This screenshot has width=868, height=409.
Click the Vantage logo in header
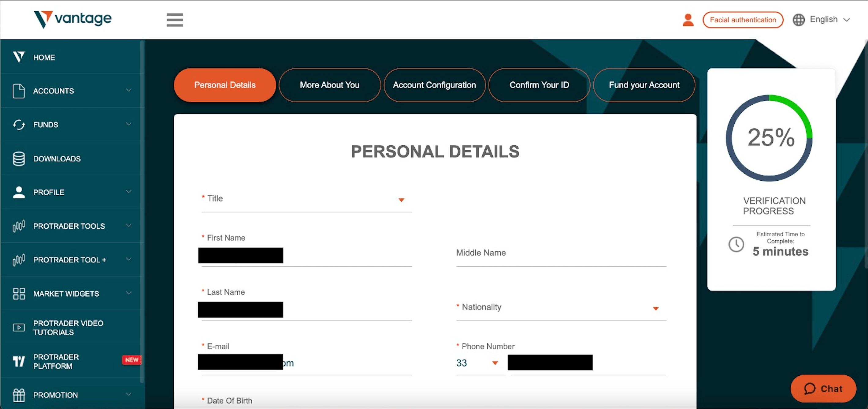coord(72,19)
